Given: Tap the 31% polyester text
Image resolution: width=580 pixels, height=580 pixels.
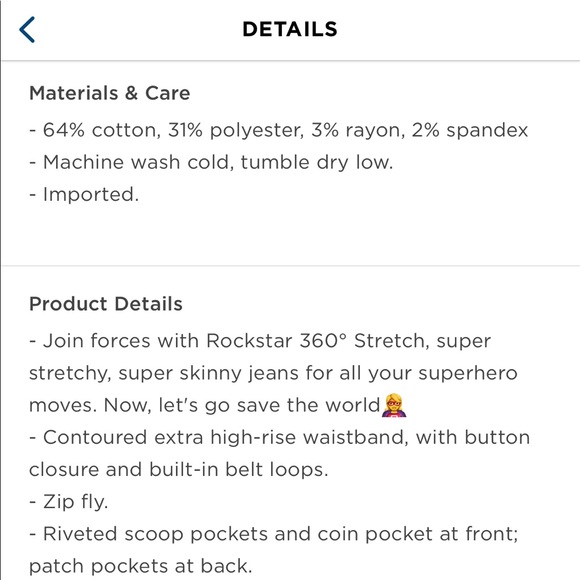Looking at the screenshot, I should [x=236, y=130].
